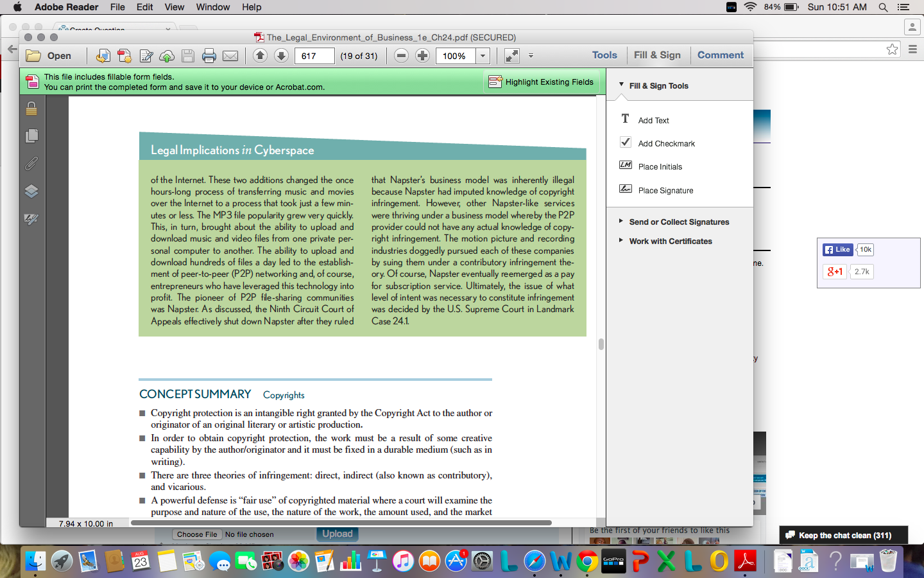Click the Open button in toolbar
Image resolution: width=924 pixels, height=578 pixels.
tap(49, 56)
